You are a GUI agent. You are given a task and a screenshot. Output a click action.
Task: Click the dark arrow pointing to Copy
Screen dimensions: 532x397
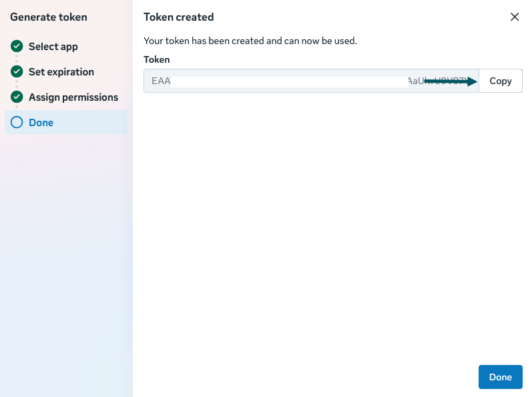coord(451,81)
